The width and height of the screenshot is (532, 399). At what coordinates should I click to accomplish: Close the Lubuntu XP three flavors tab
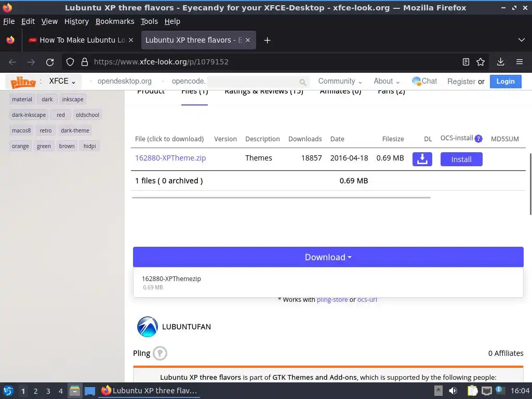coord(248,40)
